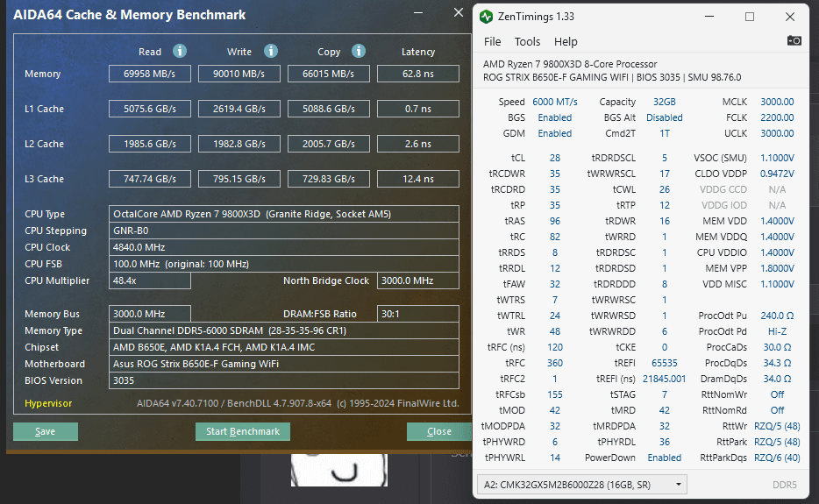Click the Close button in AIDA64
The image size is (819, 504).
(x=438, y=431)
